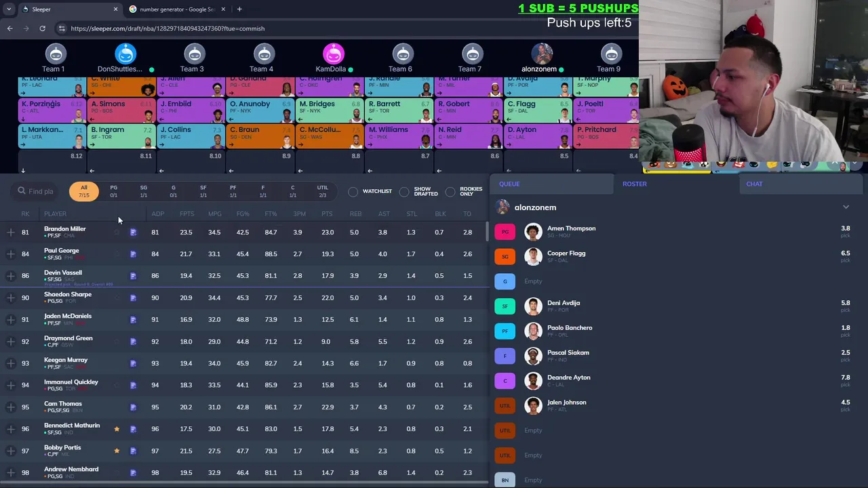The height and width of the screenshot is (488, 868).
Task: Open Devin Vassell's player notes icon
Action: tap(133, 276)
